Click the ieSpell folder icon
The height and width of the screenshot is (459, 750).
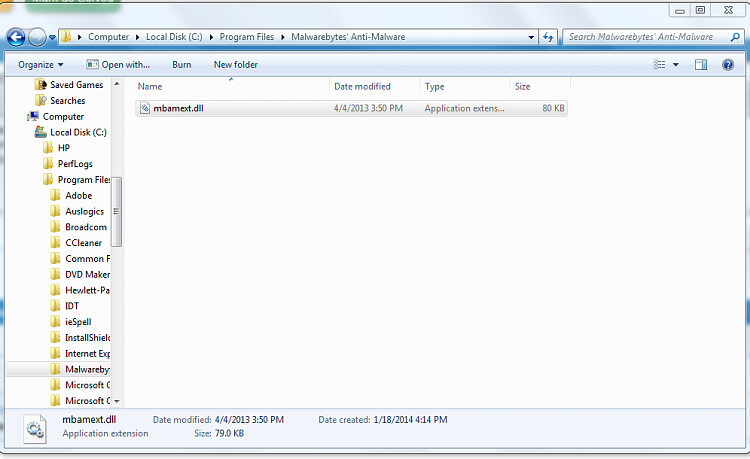55,321
